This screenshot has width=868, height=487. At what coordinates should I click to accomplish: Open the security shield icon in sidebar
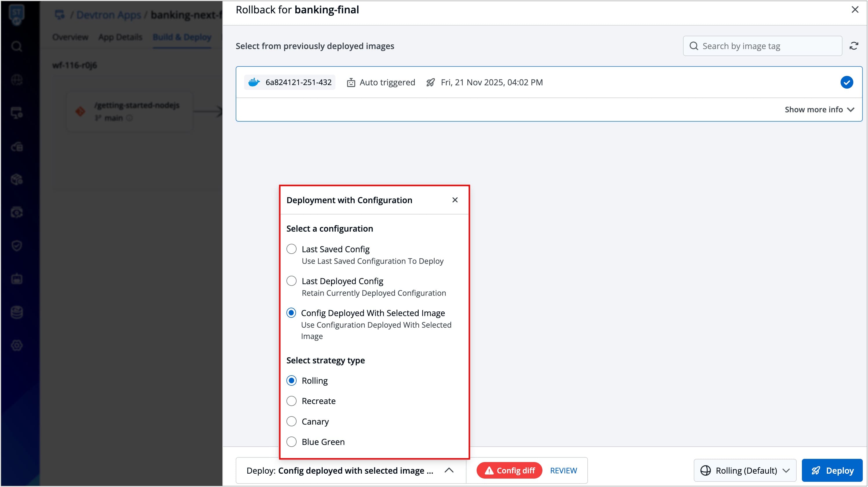(x=17, y=246)
